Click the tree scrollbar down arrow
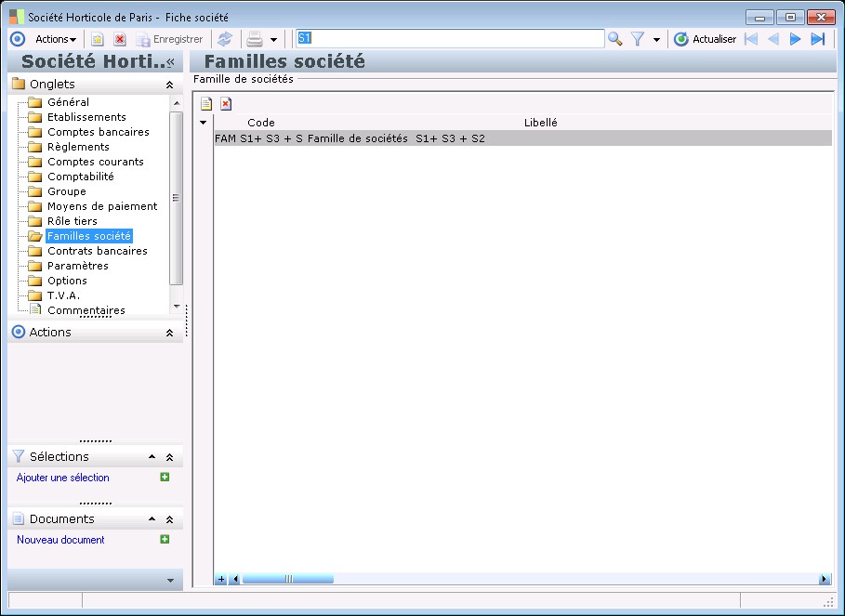Image resolution: width=845 pixels, height=616 pixels. click(x=177, y=307)
